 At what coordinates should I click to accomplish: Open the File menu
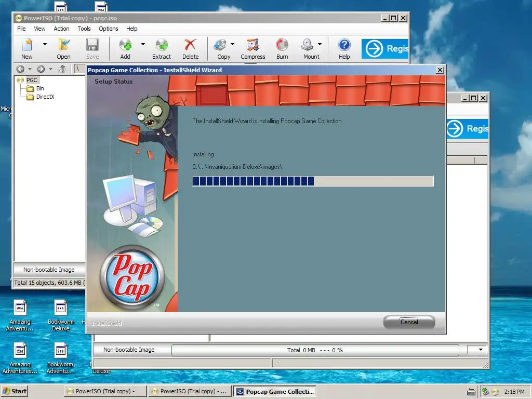click(x=21, y=29)
